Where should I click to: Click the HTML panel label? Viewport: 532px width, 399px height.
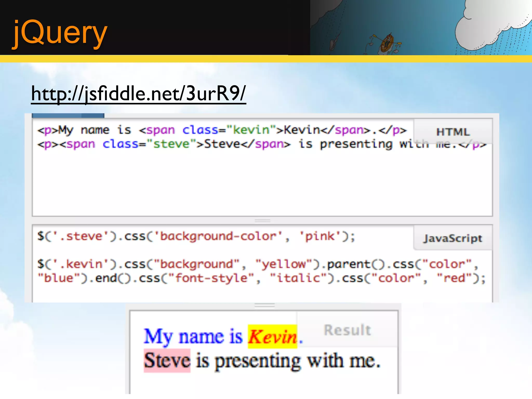pyautogui.click(x=453, y=132)
